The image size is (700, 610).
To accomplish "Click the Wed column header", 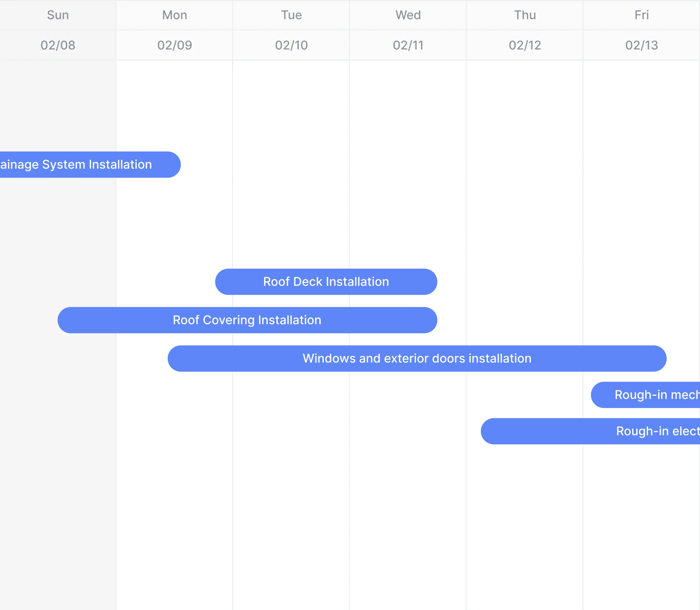I will tap(408, 15).
